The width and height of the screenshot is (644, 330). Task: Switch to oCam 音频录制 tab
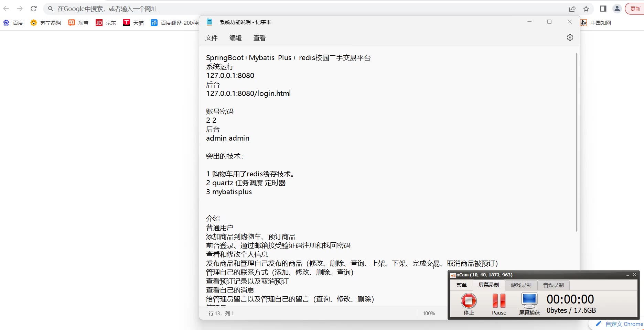click(553, 285)
